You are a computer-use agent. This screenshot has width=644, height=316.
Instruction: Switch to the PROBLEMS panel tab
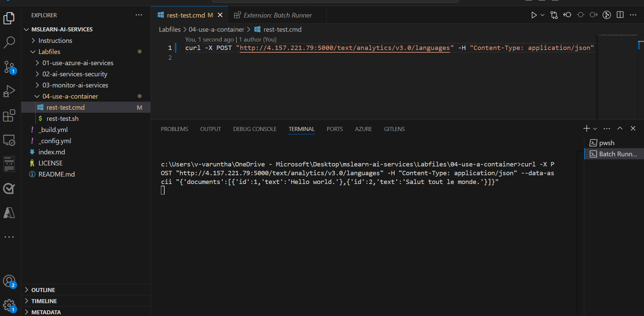pyautogui.click(x=174, y=129)
